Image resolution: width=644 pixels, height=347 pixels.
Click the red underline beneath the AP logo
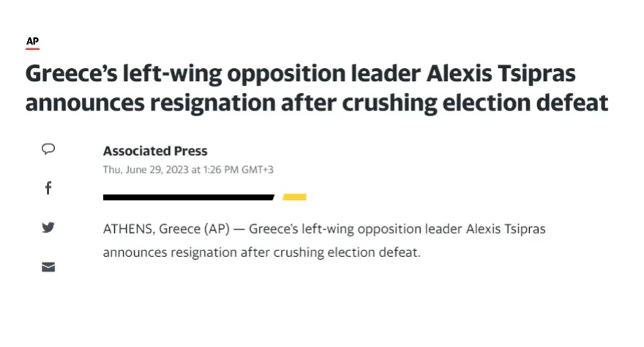32,49
